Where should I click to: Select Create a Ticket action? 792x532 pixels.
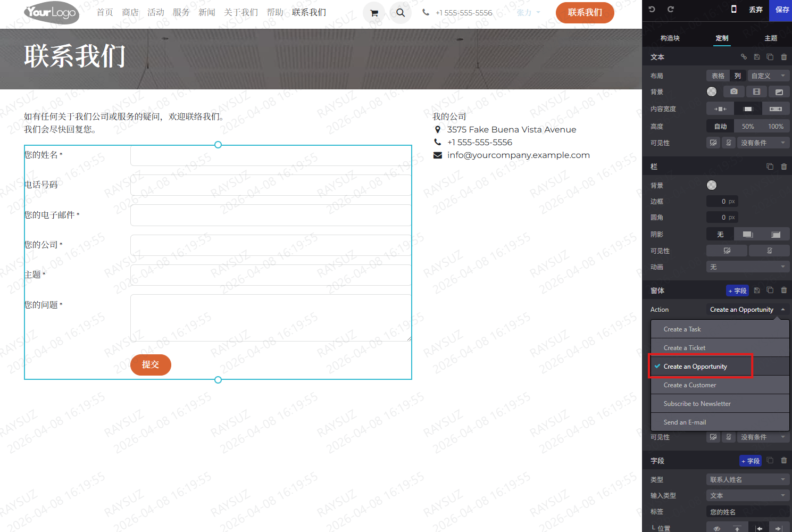coord(720,348)
